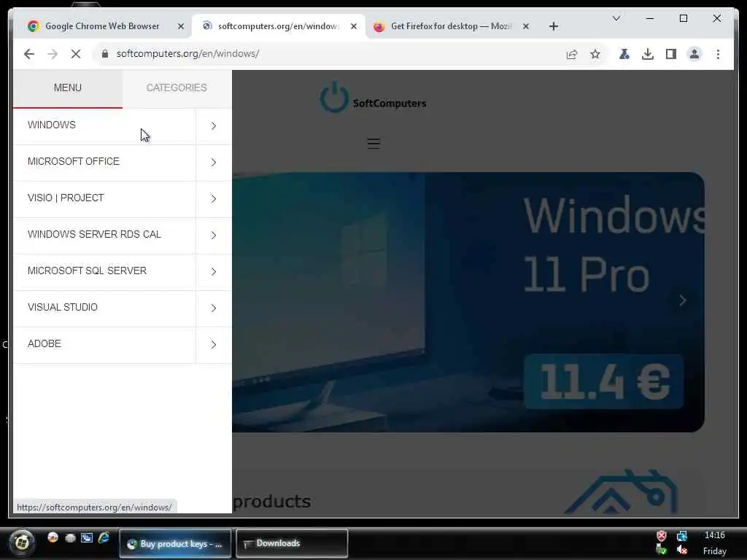Open a new tab with plus button

pos(553,27)
